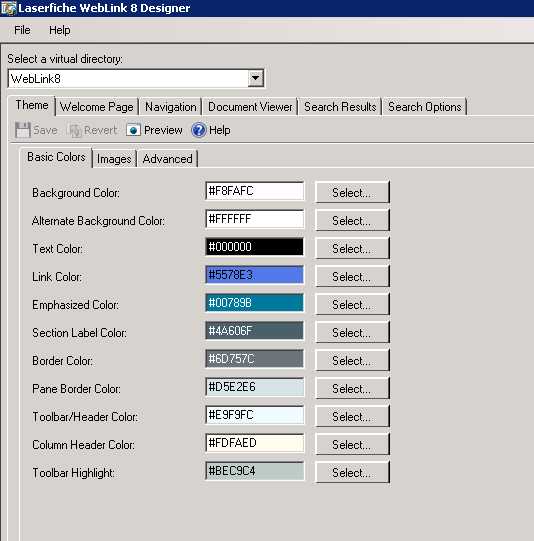The height and width of the screenshot is (541, 534).
Task: Switch to the Search Options tab
Action: [425, 107]
